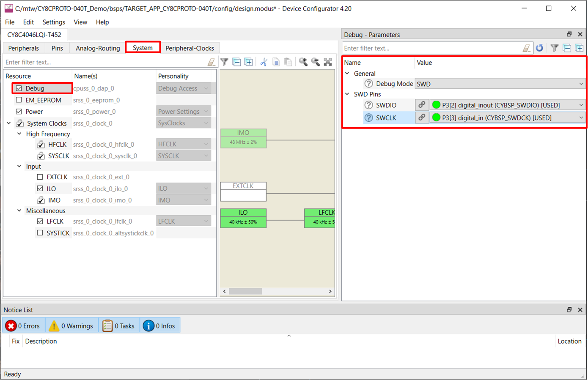Toggle the 0 Tasks filter button
The width and height of the screenshot is (588, 380).
click(x=119, y=325)
